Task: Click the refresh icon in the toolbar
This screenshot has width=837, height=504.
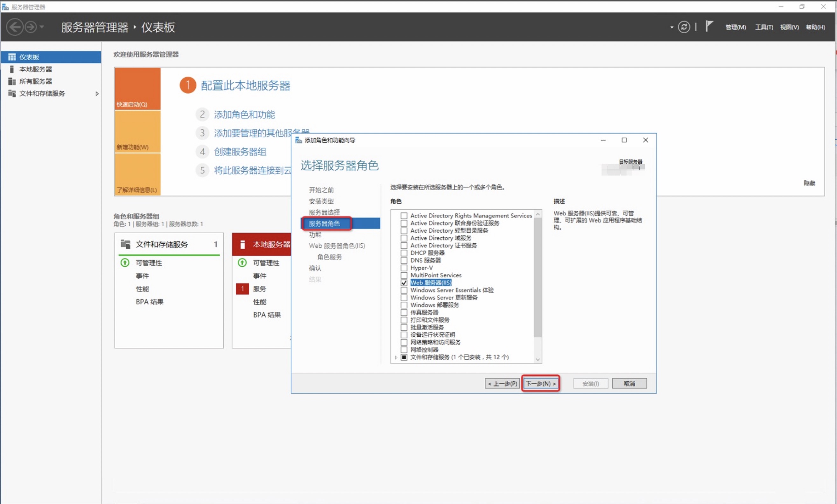Action: (x=684, y=27)
